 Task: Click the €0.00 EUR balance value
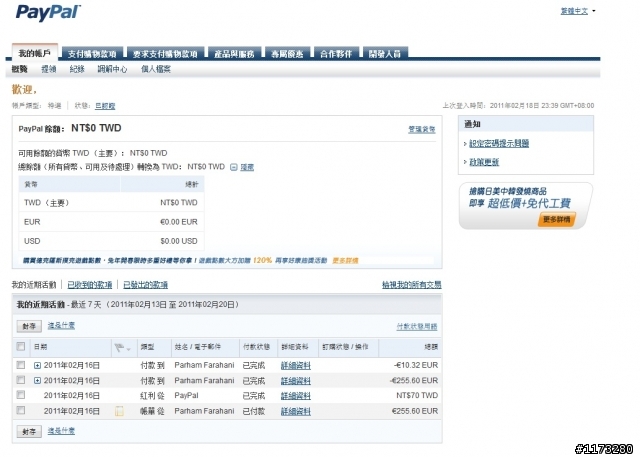pyautogui.click(x=179, y=222)
